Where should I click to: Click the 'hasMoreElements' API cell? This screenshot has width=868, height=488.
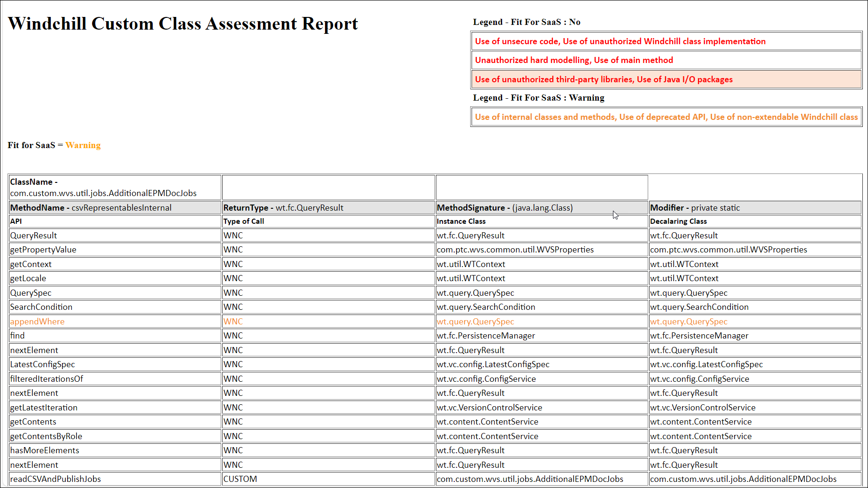click(115, 450)
